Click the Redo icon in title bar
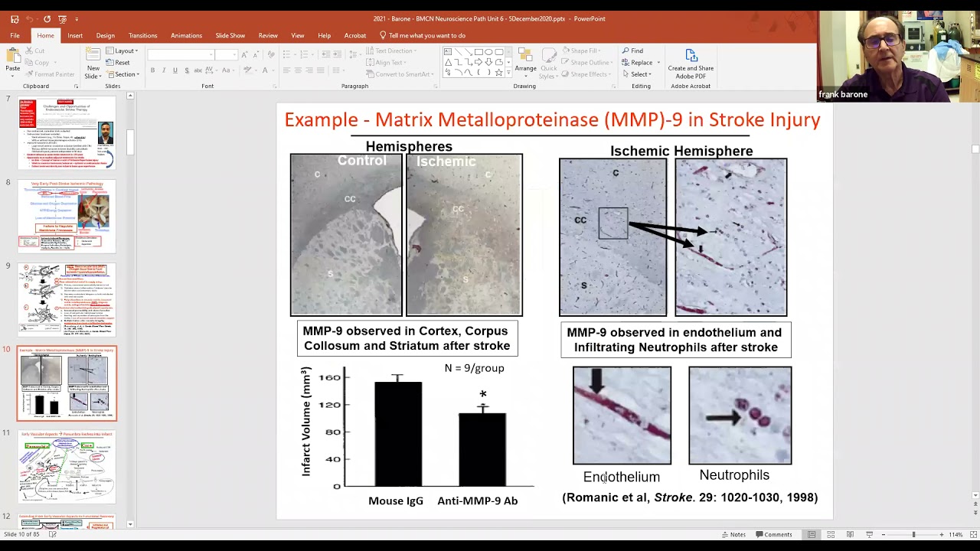The image size is (980, 551). coord(47,19)
